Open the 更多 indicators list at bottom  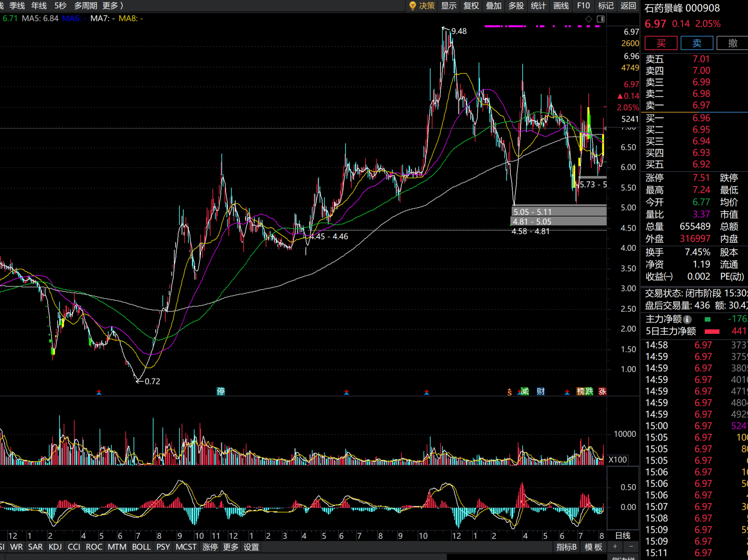[231, 547]
